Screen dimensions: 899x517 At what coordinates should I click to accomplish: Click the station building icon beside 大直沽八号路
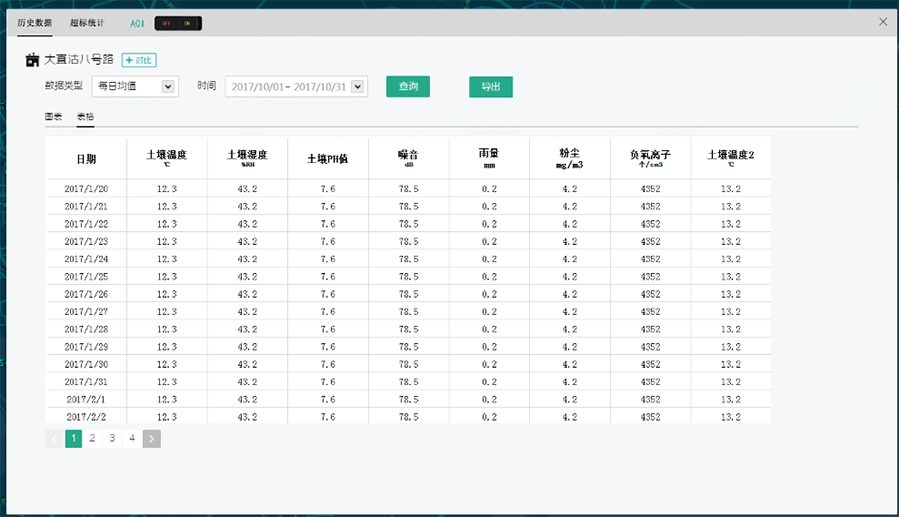[x=32, y=61]
